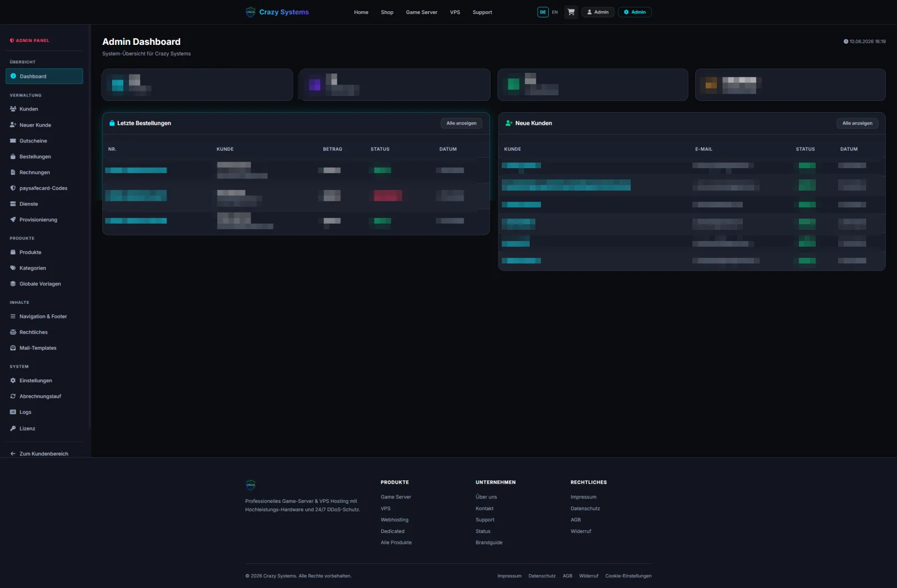Open Widerruf under the Rechtliches column
Screen dimensions: 897x588
(x=581, y=531)
